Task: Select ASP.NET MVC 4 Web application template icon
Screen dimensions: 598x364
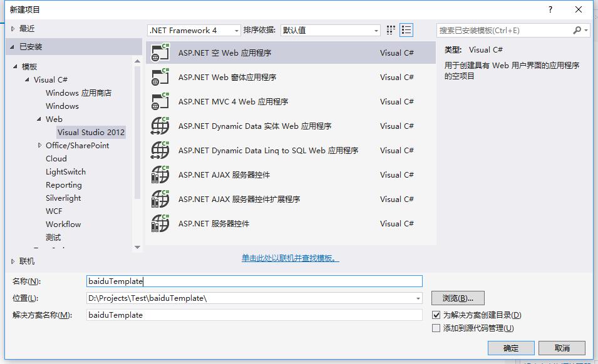Action: pyautogui.click(x=160, y=102)
